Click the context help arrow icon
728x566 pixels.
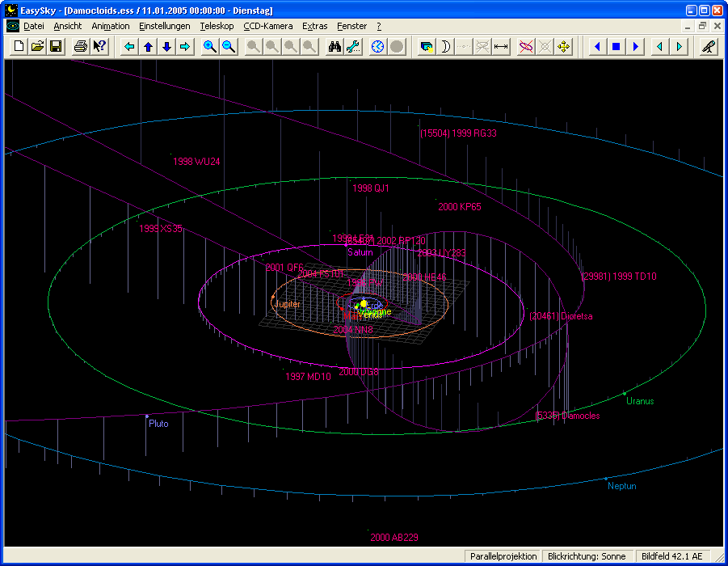99,47
